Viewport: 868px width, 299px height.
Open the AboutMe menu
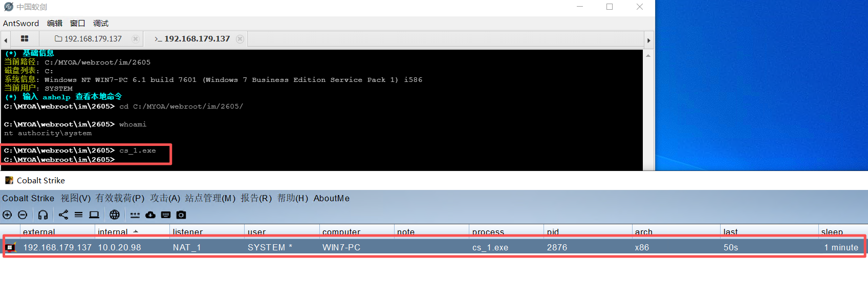(332, 198)
